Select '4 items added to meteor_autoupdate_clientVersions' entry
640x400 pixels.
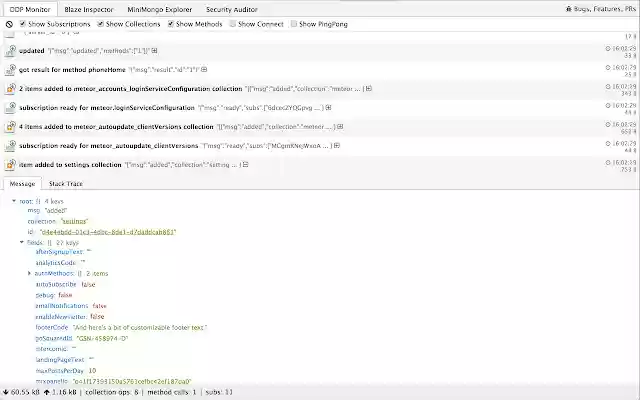[320, 127]
